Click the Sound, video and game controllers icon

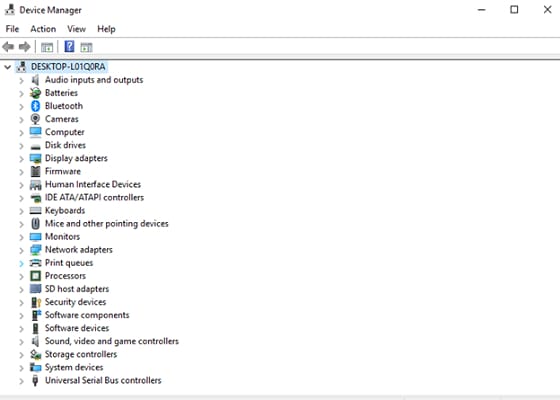(x=35, y=341)
